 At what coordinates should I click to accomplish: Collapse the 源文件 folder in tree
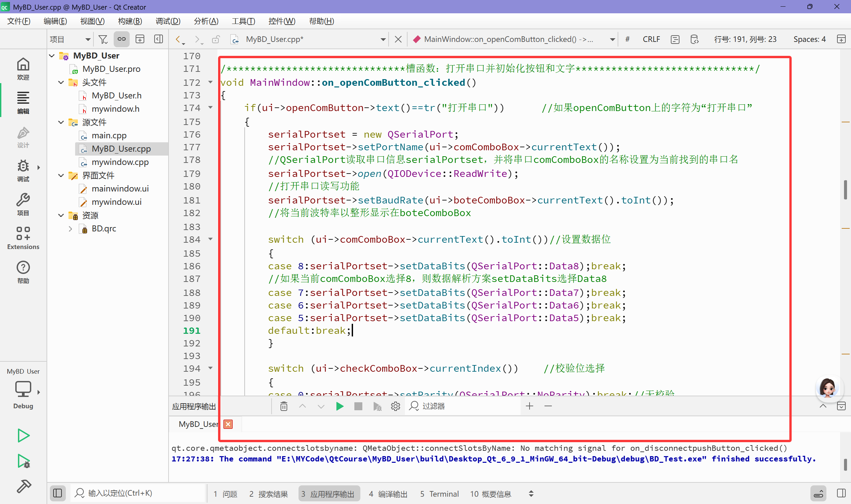[61, 122]
